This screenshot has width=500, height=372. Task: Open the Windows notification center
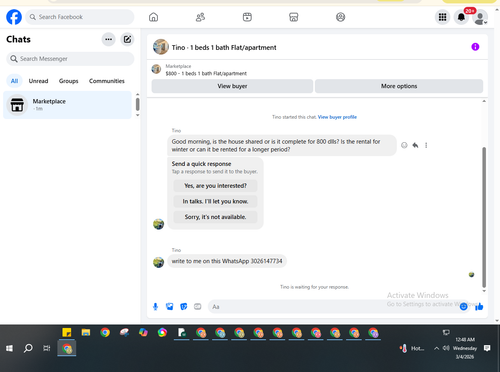point(487,348)
